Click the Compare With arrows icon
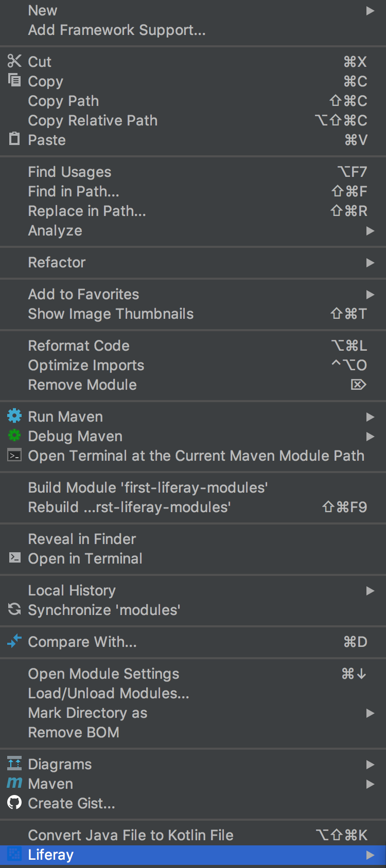Screen dimensions: 386x868 [x=14, y=641]
